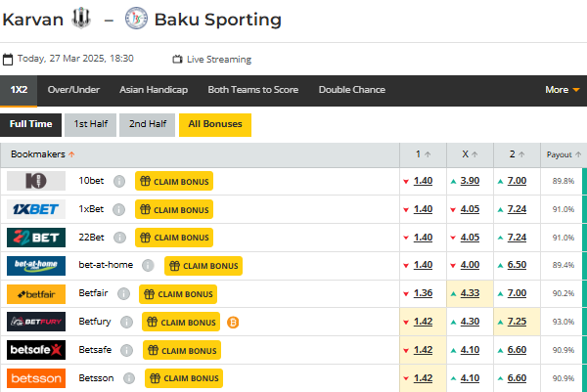Click Betfury away odds 7.25
This screenshot has height=392, width=587.
tap(517, 322)
